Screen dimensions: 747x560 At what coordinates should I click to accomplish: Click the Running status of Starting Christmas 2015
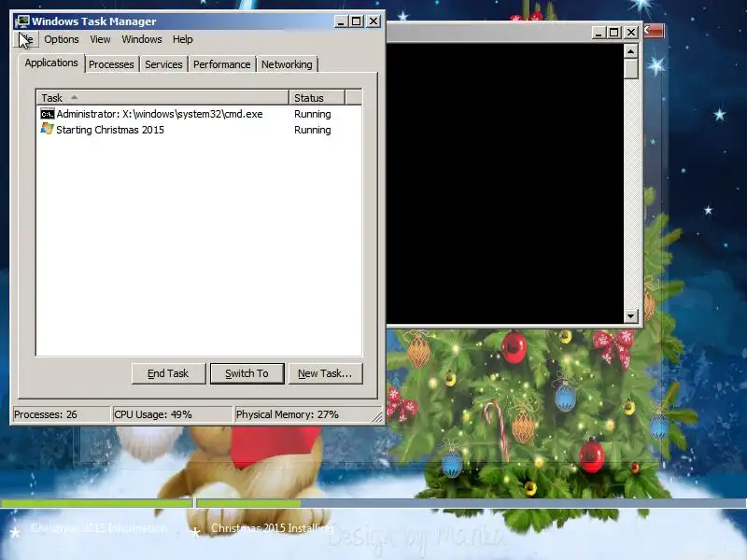pos(313,130)
